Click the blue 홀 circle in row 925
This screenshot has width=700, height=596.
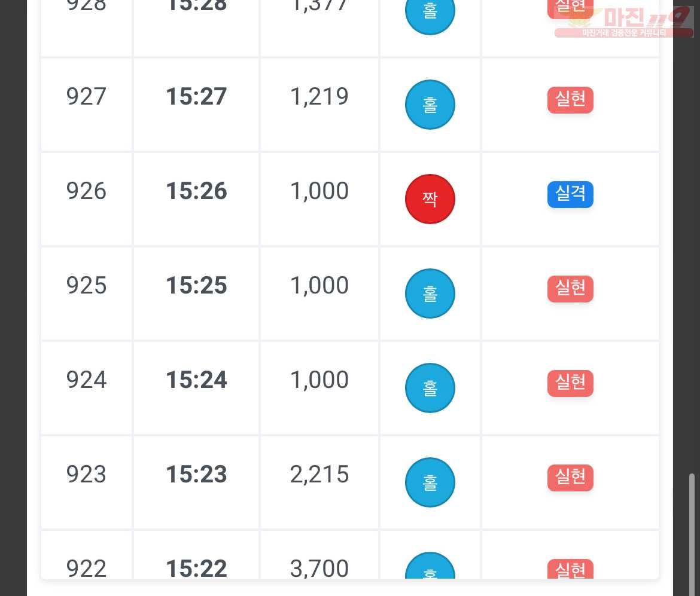pyautogui.click(x=430, y=294)
